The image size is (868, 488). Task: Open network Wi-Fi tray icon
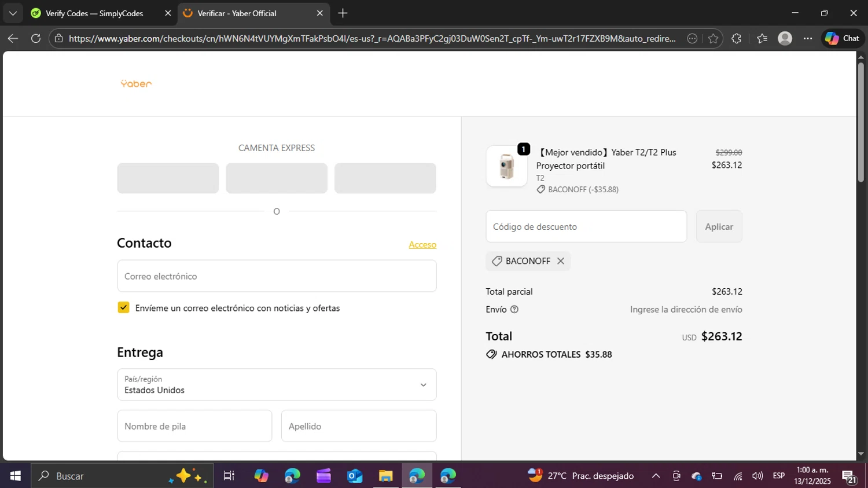click(x=738, y=476)
